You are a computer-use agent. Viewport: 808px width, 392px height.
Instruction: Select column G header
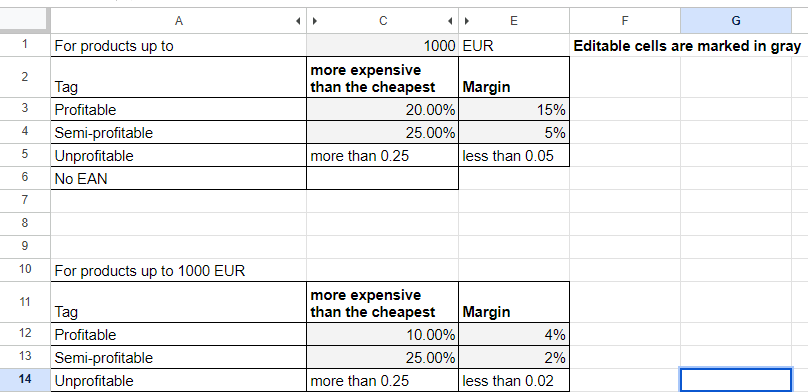(x=736, y=21)
